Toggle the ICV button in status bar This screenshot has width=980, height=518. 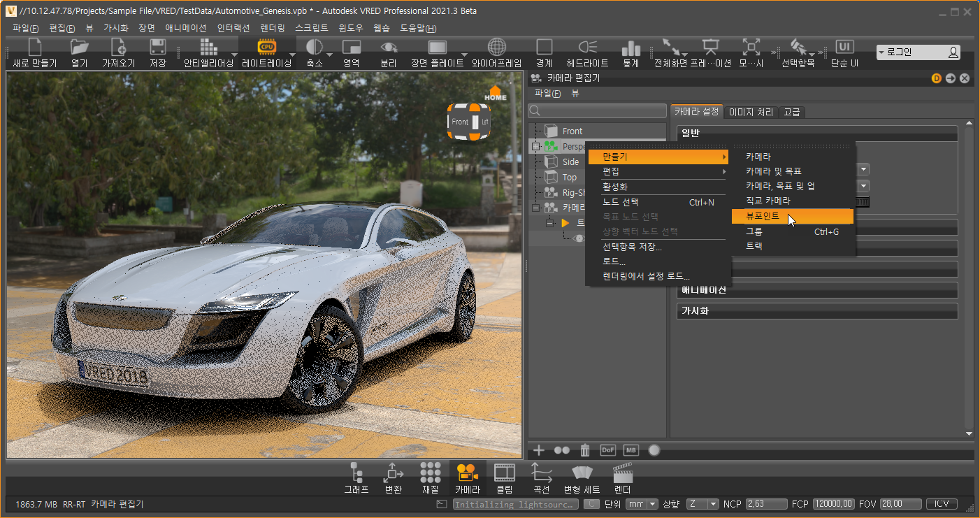click(942, 504)
